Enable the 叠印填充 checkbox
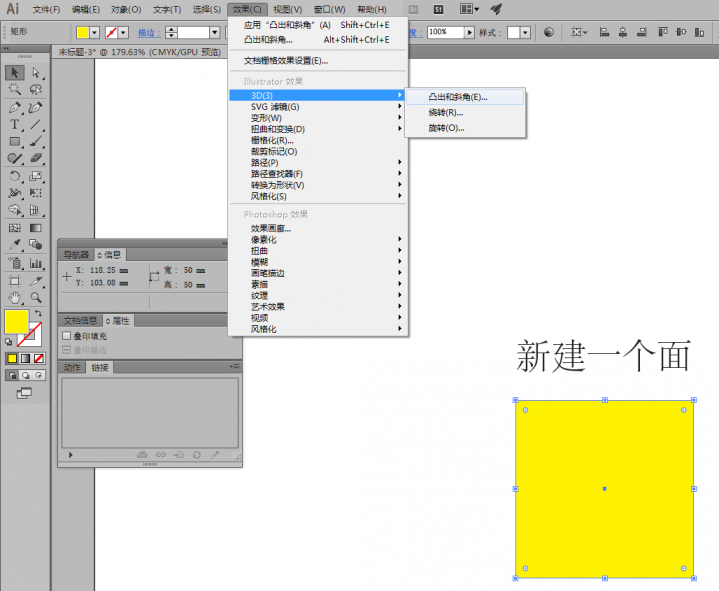719x591 pixels. tap(67, 337)
